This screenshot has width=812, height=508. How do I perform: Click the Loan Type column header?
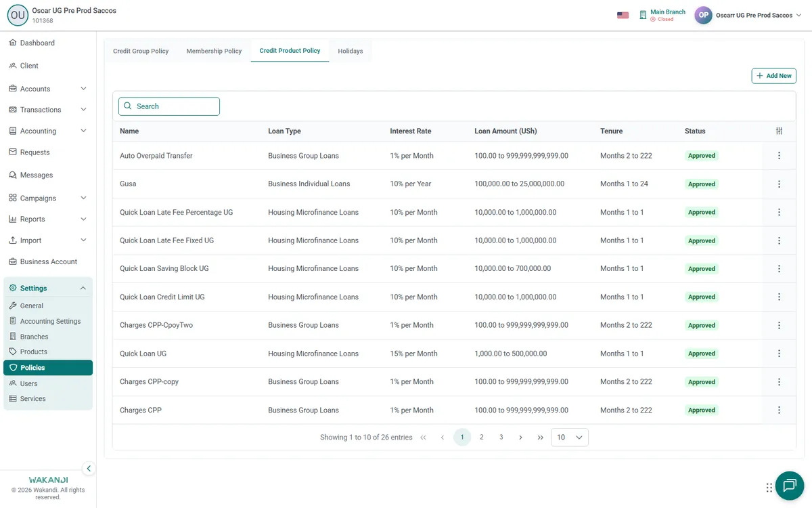point(285,131)
